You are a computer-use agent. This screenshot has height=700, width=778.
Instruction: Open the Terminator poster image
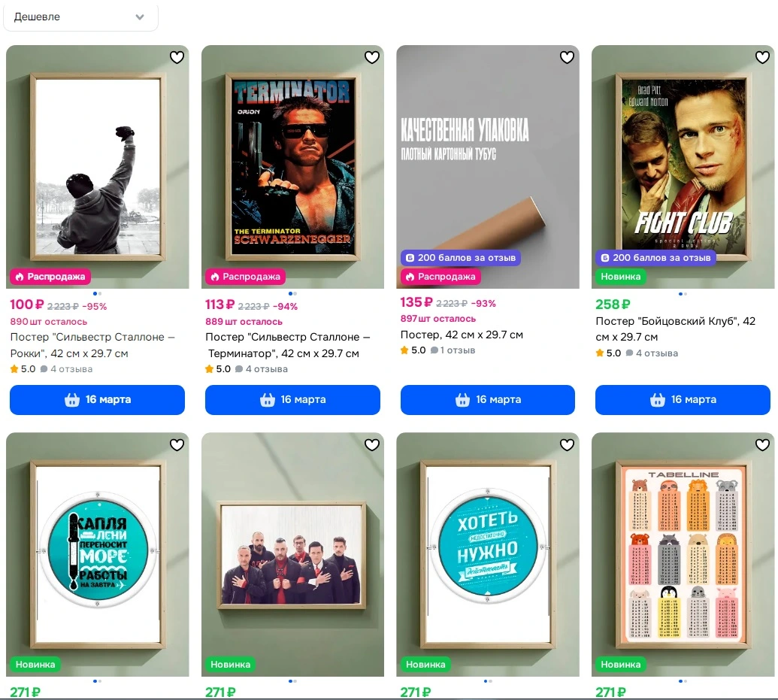click(x=292, y=167)
